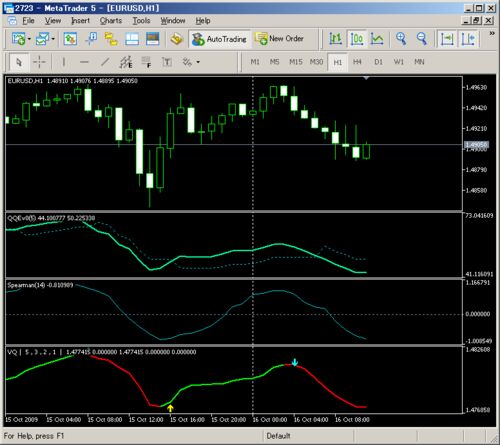500x445 pixels.
Task: Open the new chart icon
Action: click(18, 39)
